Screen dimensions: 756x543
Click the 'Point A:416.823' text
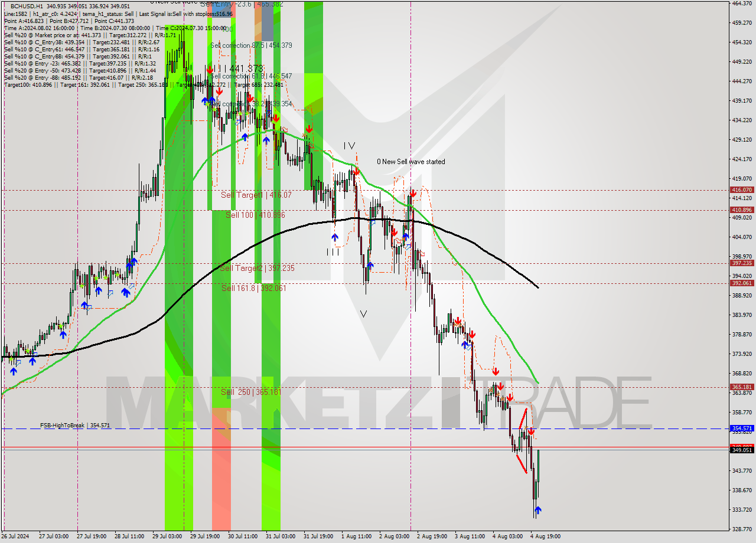pyautogui.click(x=24, y=21)
